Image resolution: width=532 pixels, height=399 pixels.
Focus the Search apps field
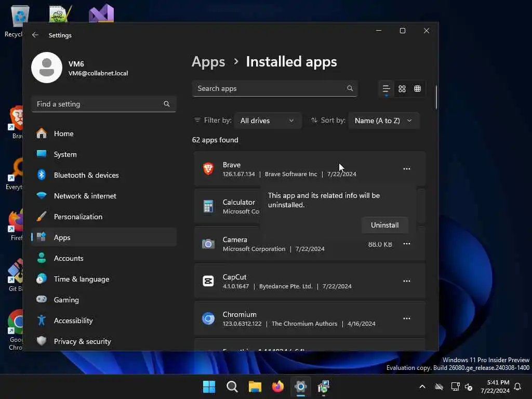pyautogui.click(x=275, y=88)
